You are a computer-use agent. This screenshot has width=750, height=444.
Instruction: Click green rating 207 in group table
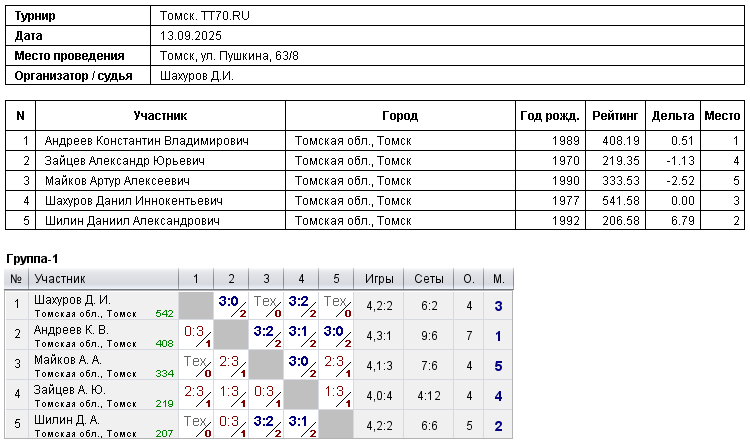(x=165, y=433)
